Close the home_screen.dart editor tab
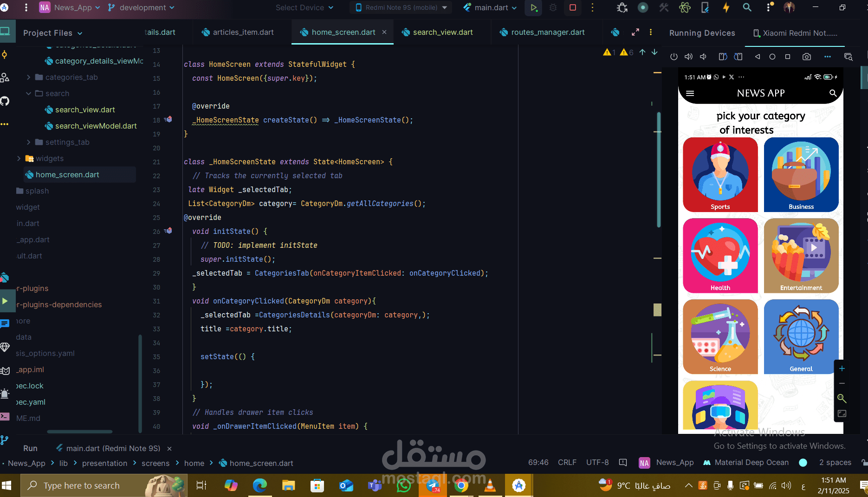Screen dimensions: 868x497 pyautogui.click(x=384, y=32)
